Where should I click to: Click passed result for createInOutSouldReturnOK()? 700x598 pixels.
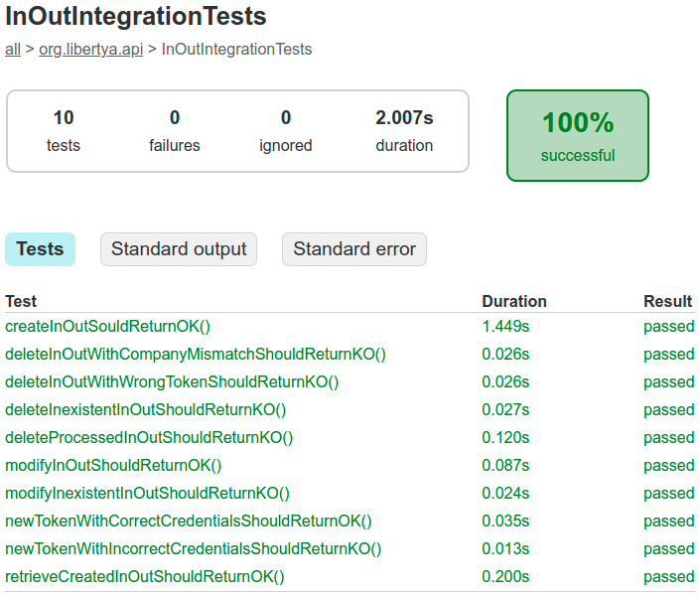[x=669, y=327]
